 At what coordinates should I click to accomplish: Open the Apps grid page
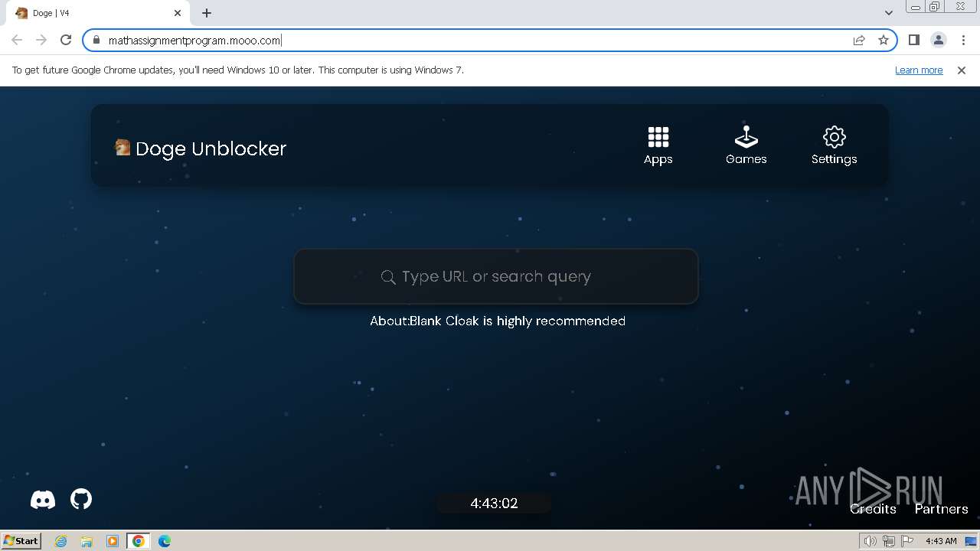(658, 146)
